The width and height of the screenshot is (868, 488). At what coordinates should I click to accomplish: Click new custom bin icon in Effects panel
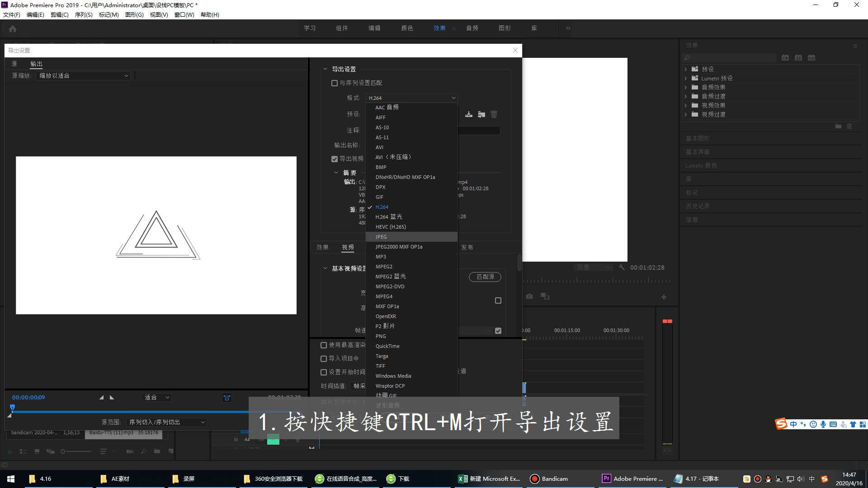tap(838, 127)
